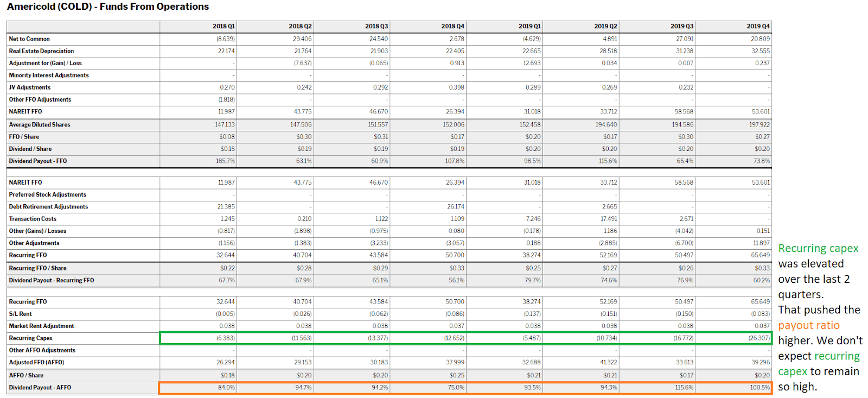Click the 'AFFO / Share' row label
The height and width of the screenshot is (398, 868).
click(x=26, y=375)
